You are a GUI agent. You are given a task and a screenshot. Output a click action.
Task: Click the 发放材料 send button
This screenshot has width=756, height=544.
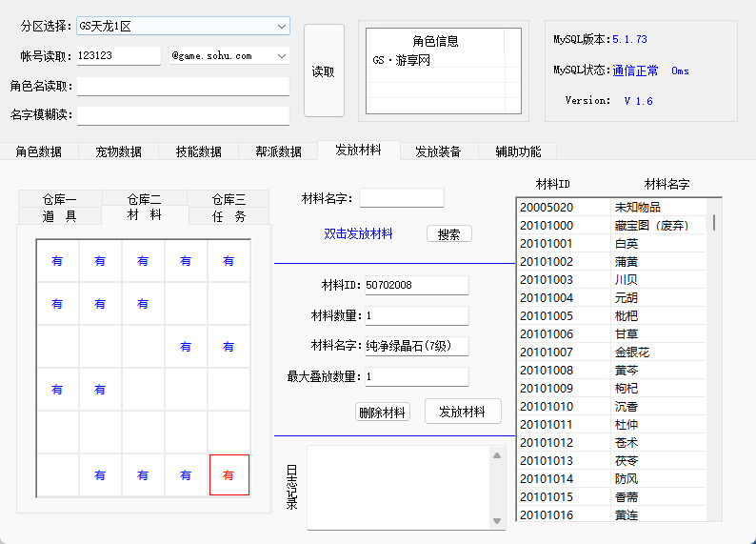click(462, 412)
